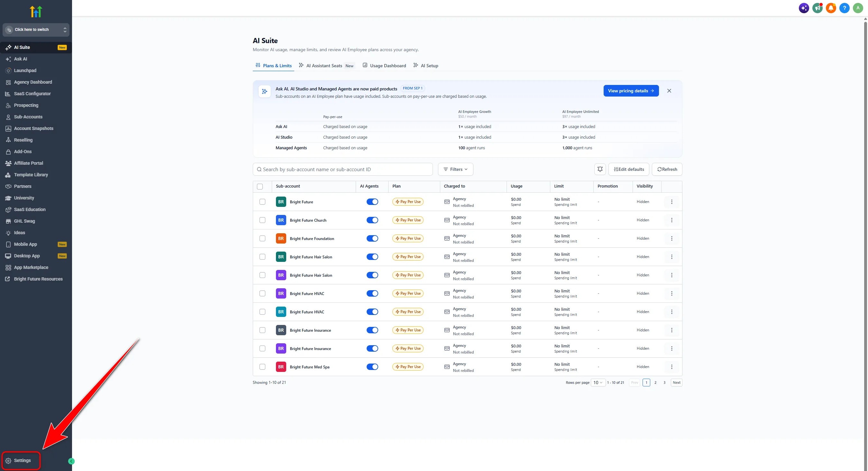
Task: Open the blue help question mark icon
Action: click(x=844, y=8)
